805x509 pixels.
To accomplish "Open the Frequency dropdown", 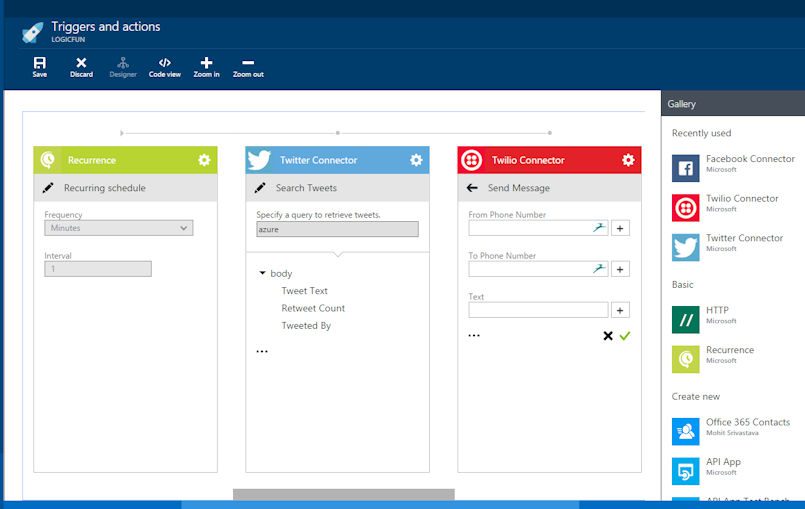I will tap(119, 228).
